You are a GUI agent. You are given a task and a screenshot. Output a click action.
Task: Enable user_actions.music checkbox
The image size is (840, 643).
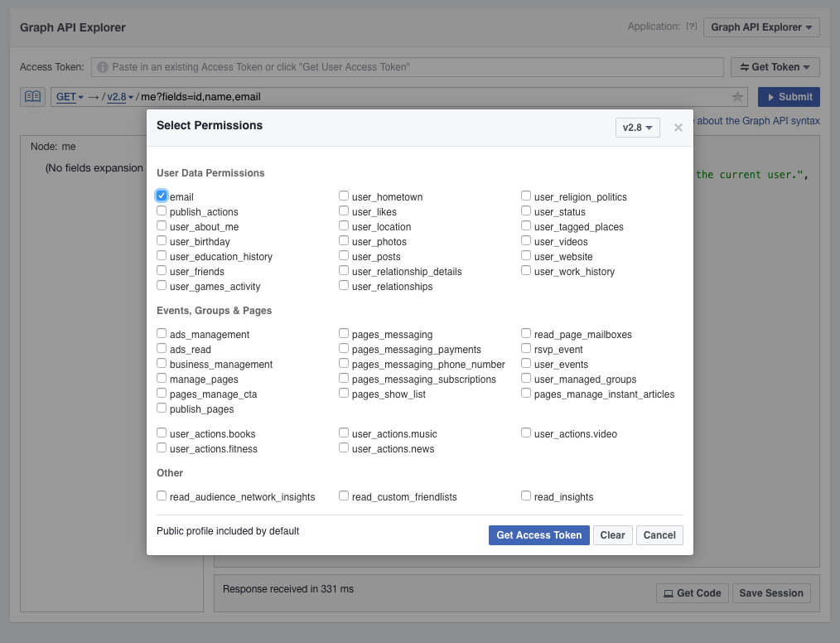tap(344, 433)
